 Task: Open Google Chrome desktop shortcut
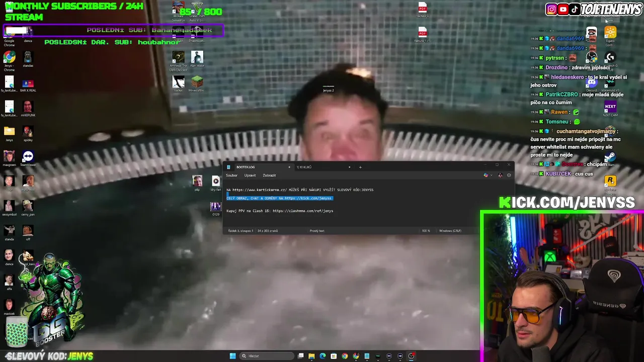(x=9, y=37)
